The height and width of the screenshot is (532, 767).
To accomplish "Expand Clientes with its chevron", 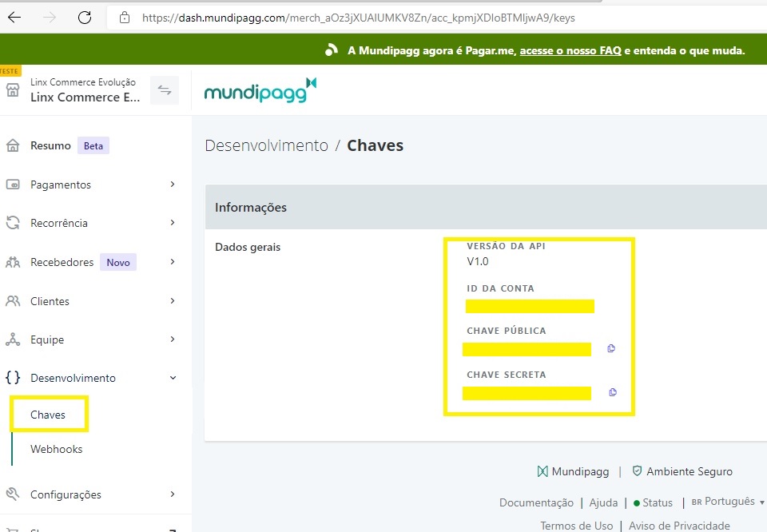I will [173, 300].
